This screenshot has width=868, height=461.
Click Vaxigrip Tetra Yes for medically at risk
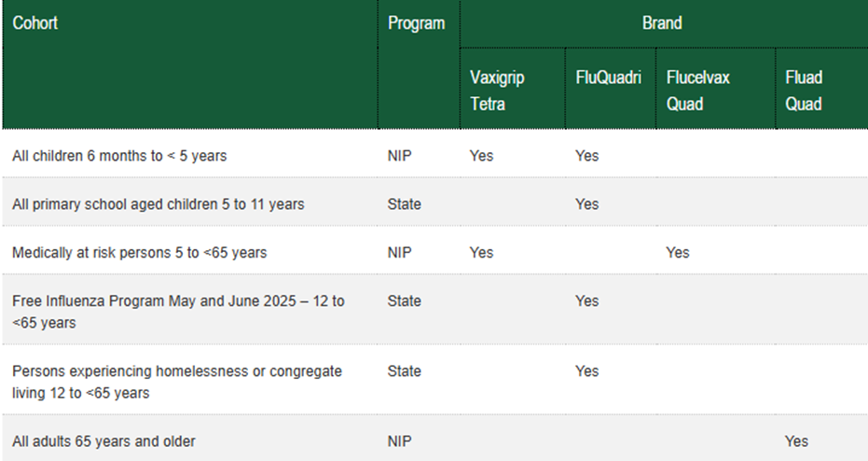coord(482,253)
